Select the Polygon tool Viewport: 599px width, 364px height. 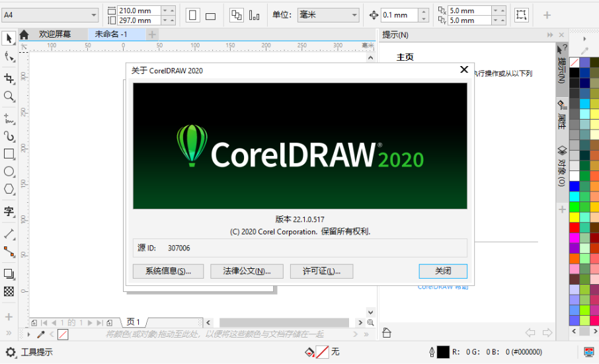(9, 189)
